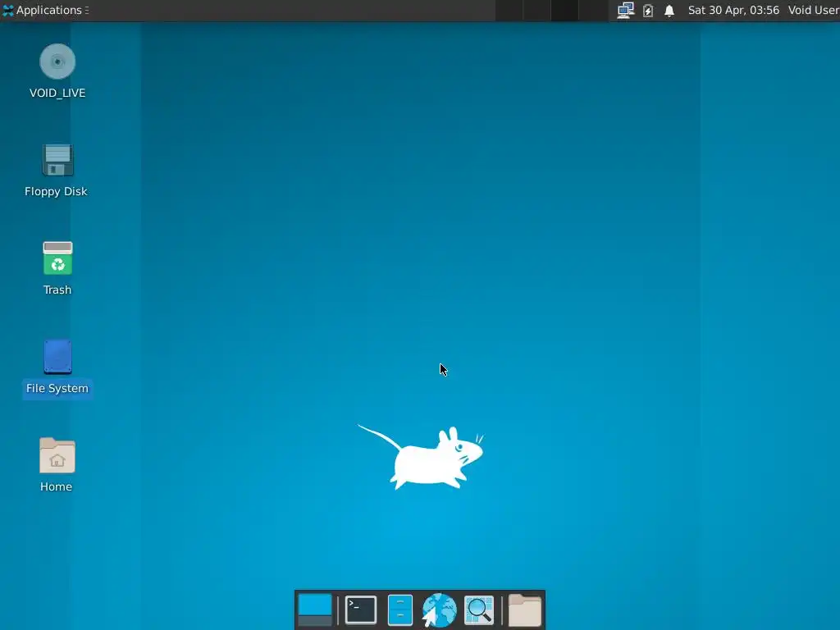Click the Show Desktop dock button
This screenshot has width=840, height=630.
(x=315, y=609)
